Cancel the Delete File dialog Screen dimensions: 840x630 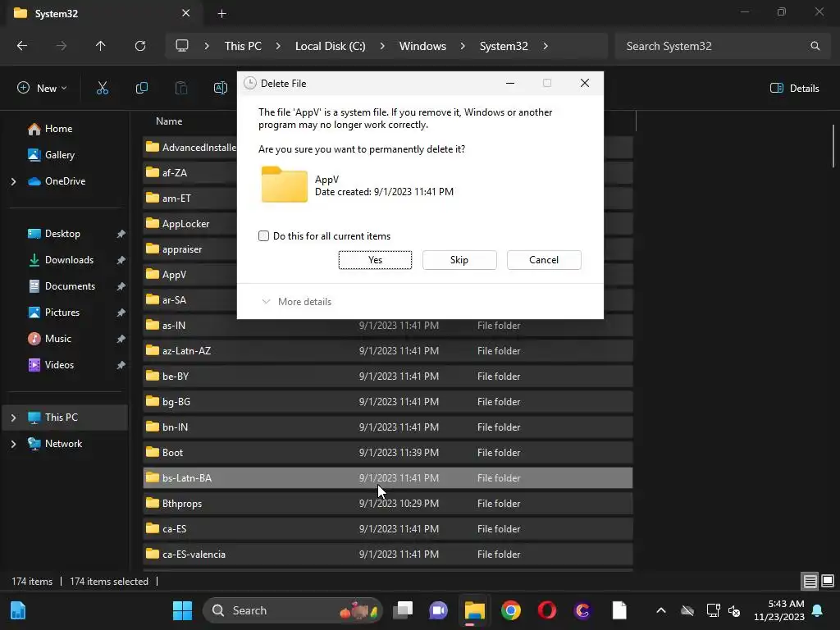[544, 260]
